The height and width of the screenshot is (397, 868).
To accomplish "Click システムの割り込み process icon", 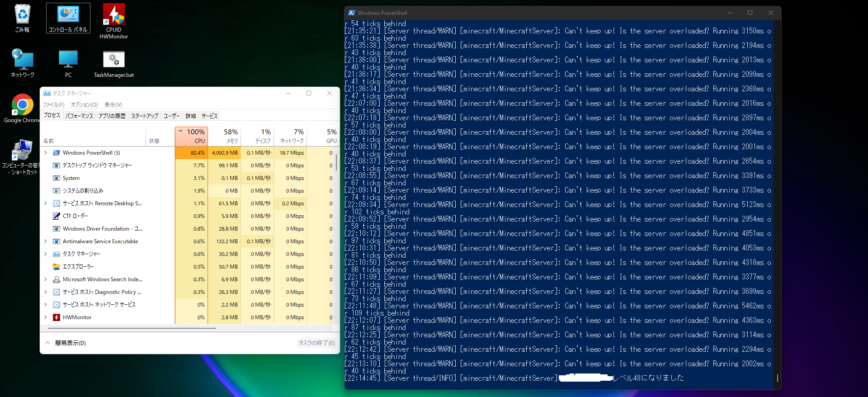I will 57,191.
